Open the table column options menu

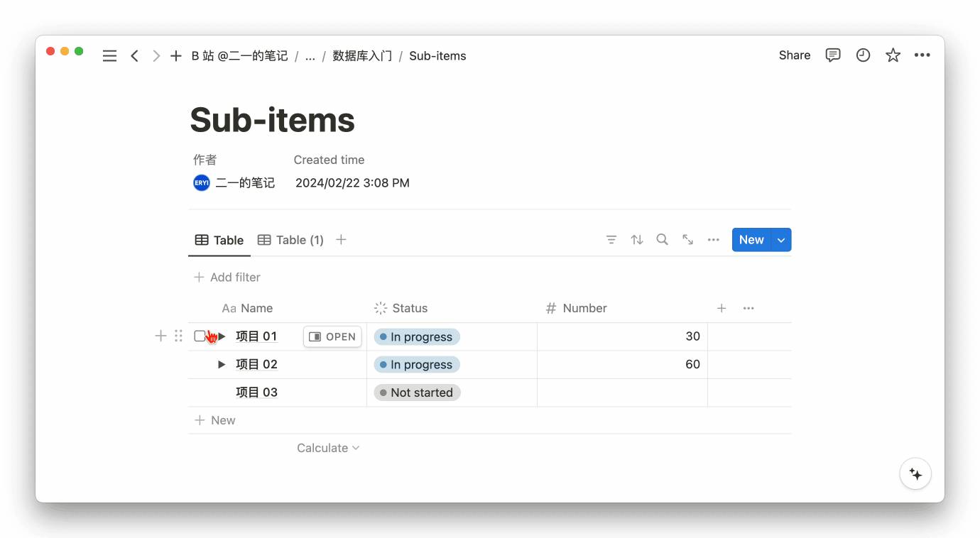[748, 308]
